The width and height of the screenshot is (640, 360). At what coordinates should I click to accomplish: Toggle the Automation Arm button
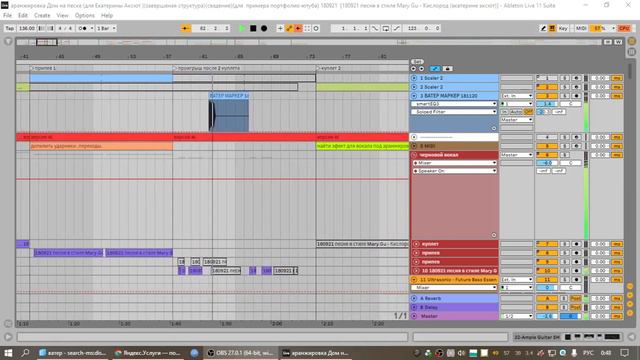coord(289,28)
